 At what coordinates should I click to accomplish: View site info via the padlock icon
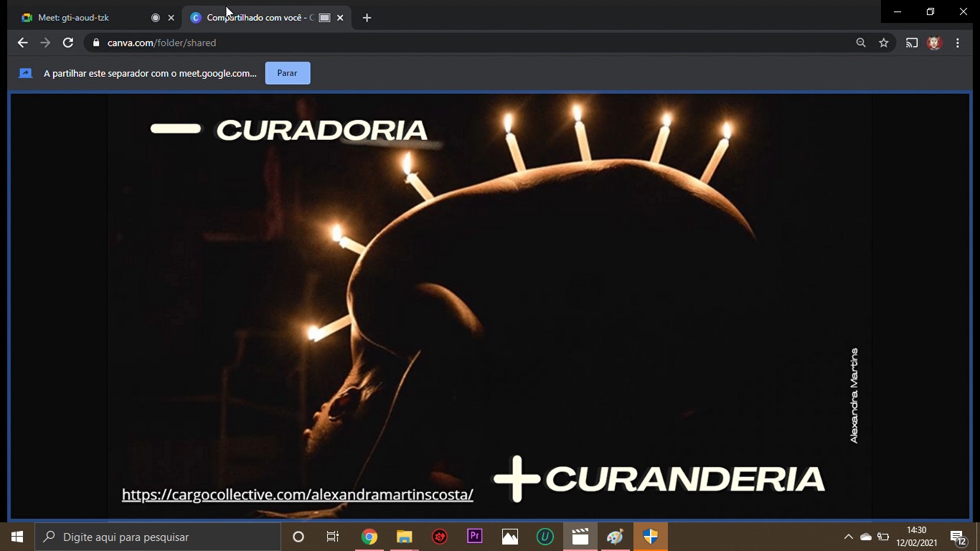click(96, 43)
